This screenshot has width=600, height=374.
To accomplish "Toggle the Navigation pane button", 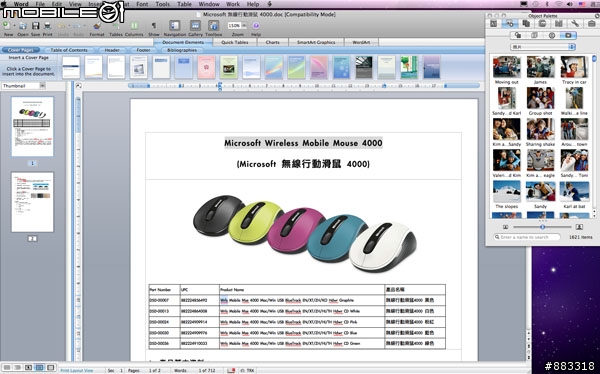I will click(174, 26).
